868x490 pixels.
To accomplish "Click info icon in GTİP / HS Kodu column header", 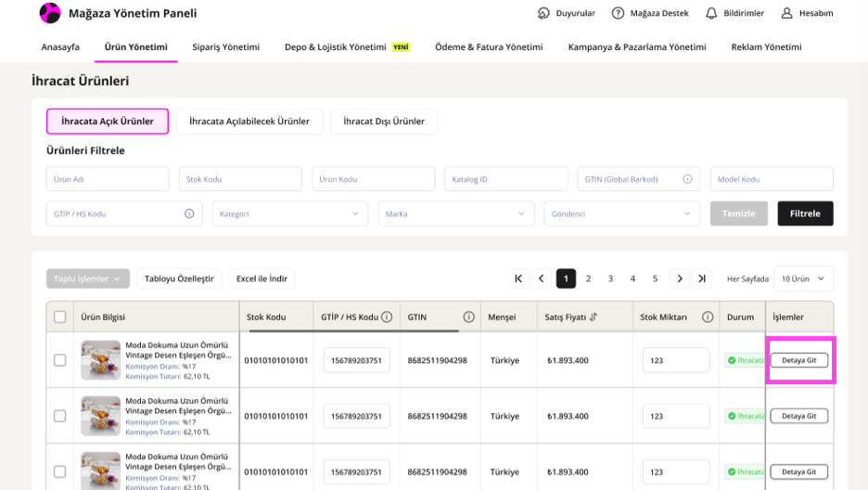I will click(387, 316).
